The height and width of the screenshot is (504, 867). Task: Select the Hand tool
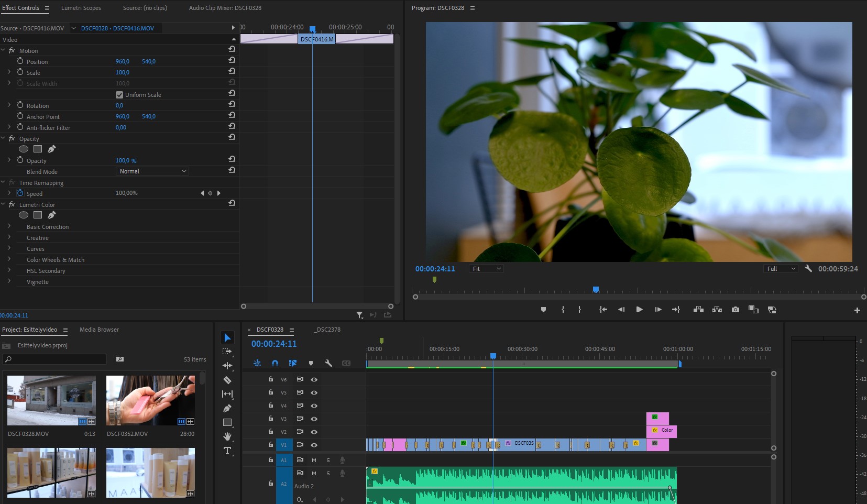227,436
